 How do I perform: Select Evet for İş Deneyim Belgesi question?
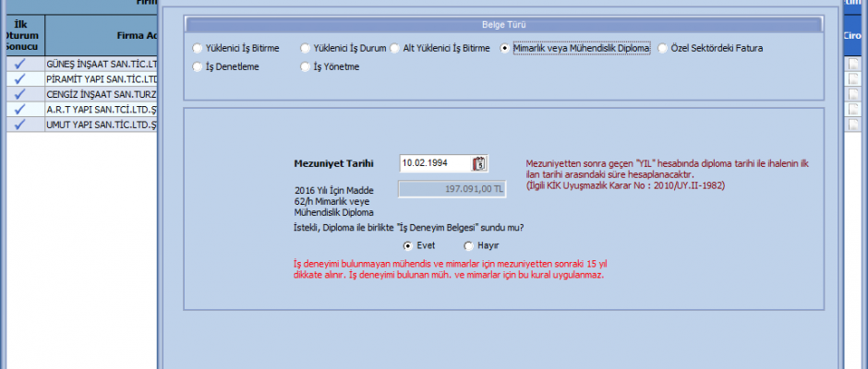point(409,246)
